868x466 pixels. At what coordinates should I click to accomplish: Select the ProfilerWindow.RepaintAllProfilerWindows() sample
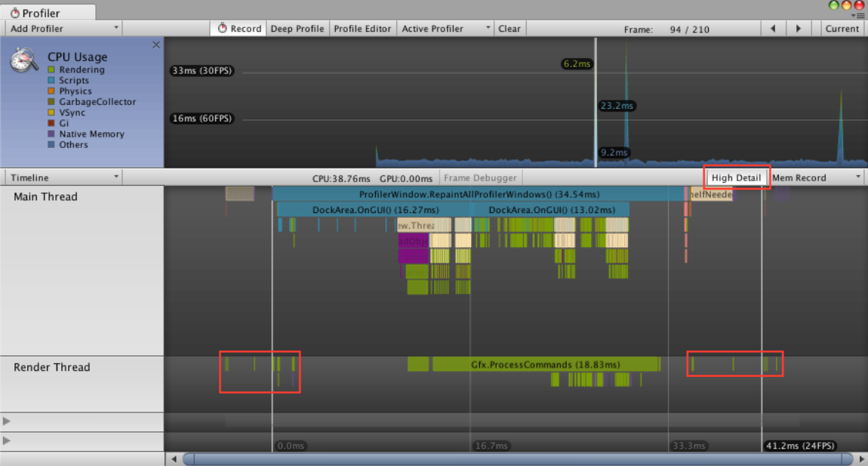pyautogui.click(x=479, y=194)
